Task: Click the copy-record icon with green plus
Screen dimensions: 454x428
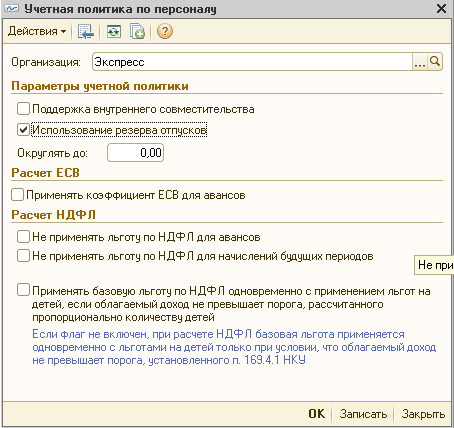Action: click(137, 32)
